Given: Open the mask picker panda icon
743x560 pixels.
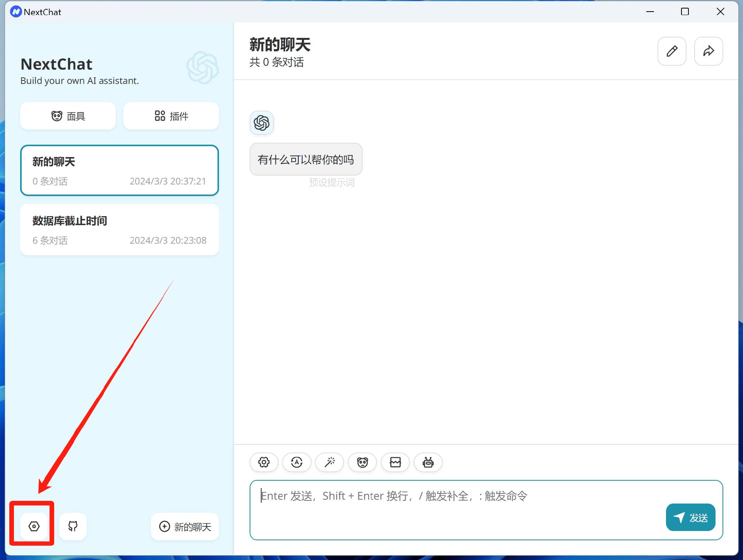Looking at the screenshot, I should (x=362, y=462).
